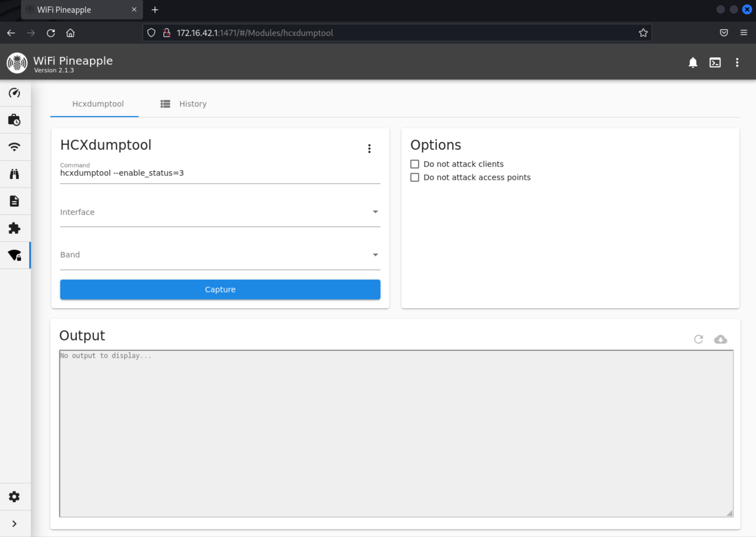Go to browser home page

(70, 33)
